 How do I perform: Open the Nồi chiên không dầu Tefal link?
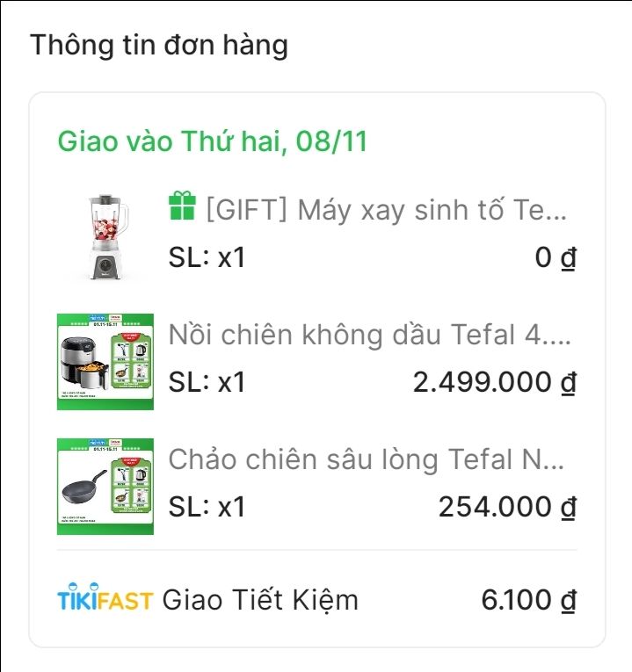[x=370, y=335]
